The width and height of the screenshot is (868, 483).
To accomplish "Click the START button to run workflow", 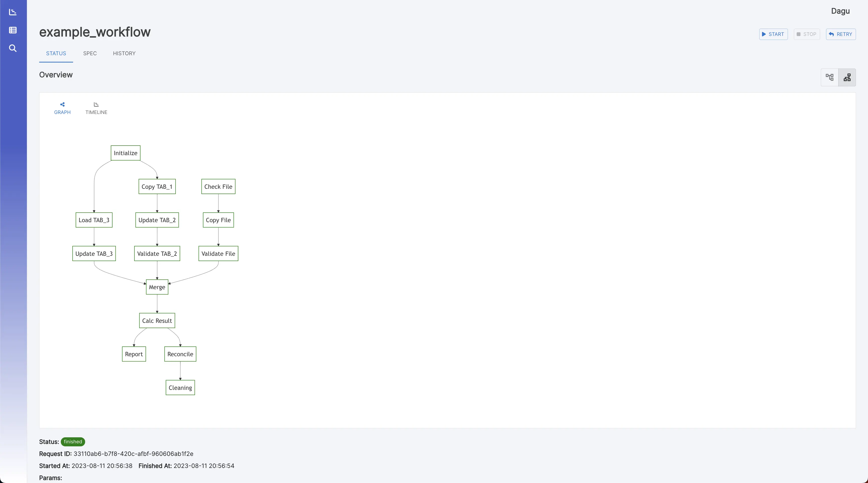I will 773,34.
